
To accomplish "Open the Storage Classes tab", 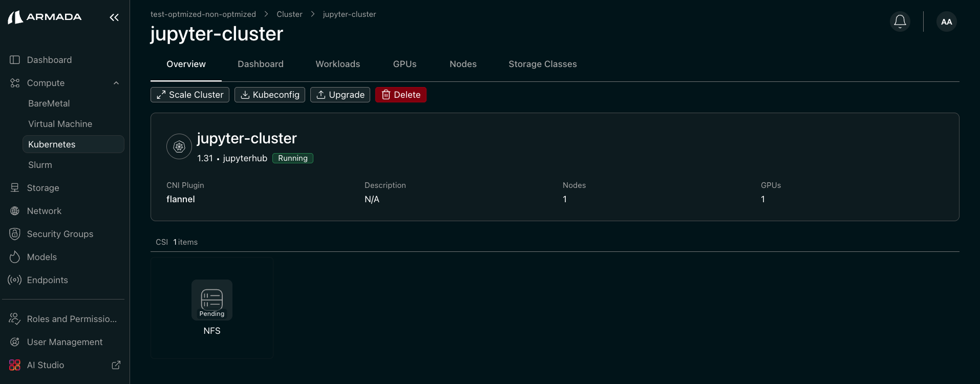I will (x=542, y=64).
